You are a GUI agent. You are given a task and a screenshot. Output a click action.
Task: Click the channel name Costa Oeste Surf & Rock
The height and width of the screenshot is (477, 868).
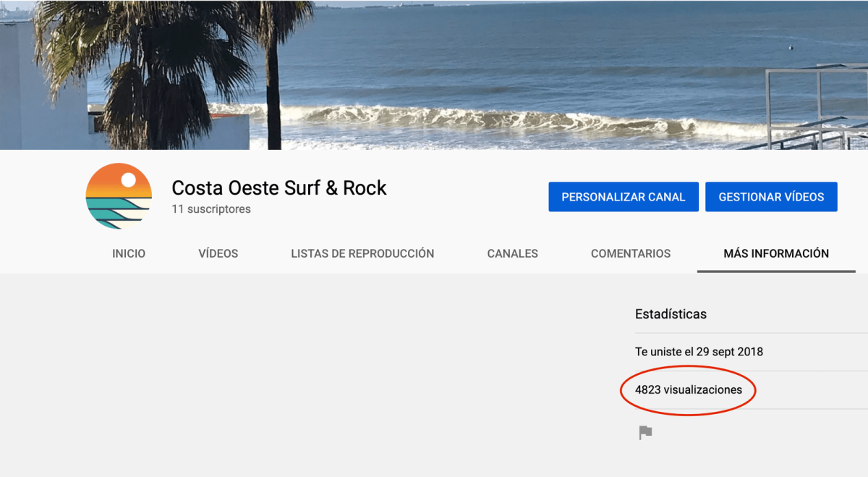point(278,188)
